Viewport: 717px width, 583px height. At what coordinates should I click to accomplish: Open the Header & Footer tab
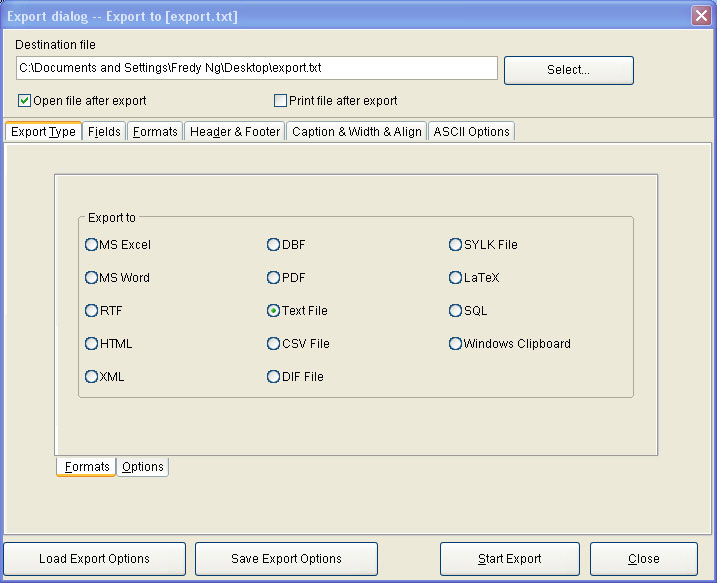click(235, 132)
